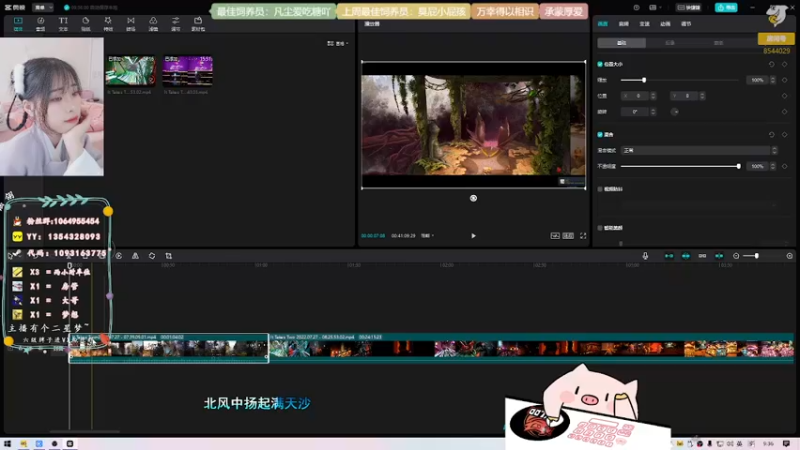The width and height of the screenshot is (800, 450).
Task: Click the mirror flip icon on timeline toolbar
Action: (135, 256)
